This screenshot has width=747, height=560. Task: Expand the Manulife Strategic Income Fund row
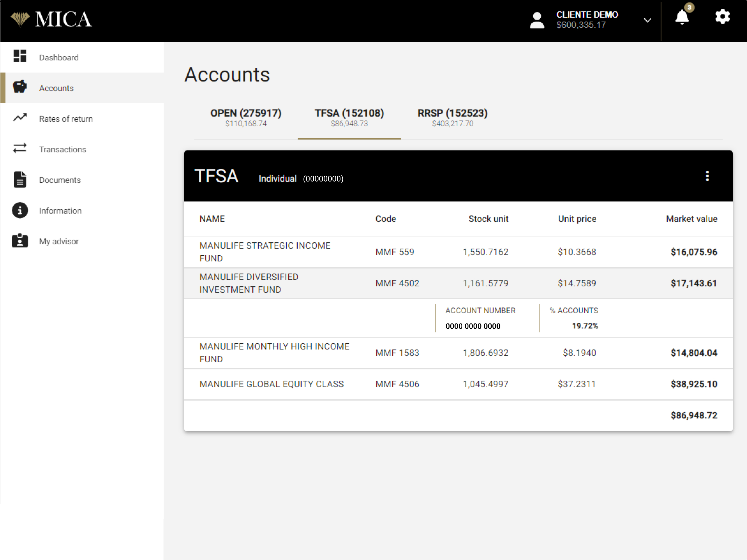(x=458, y=252)
